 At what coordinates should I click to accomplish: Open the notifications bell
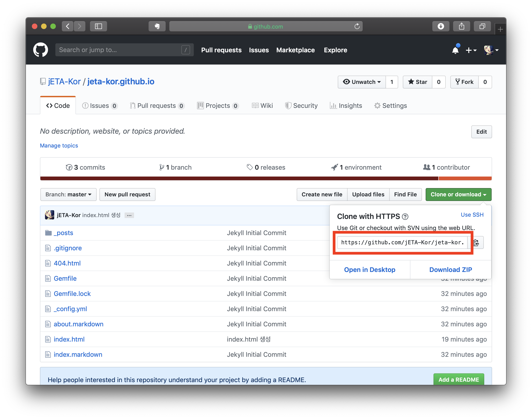(x=455, y=50)
